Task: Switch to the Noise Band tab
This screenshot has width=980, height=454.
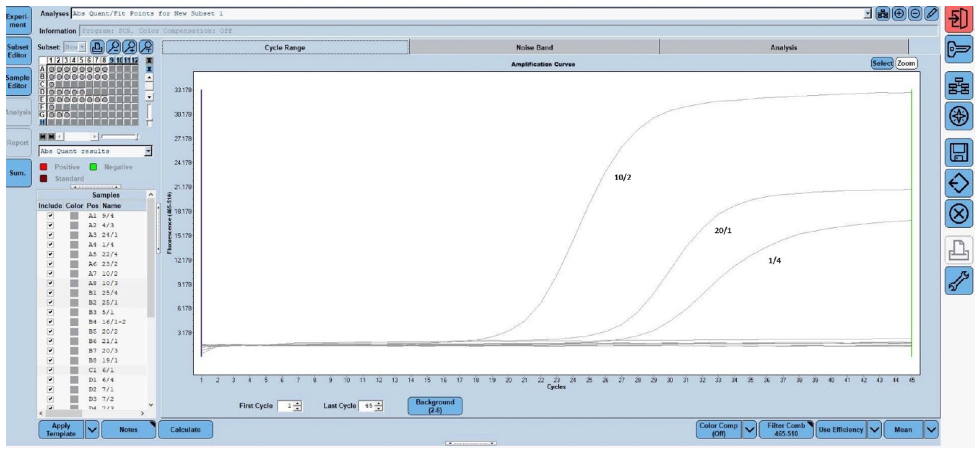Action: tap(534, 48)
